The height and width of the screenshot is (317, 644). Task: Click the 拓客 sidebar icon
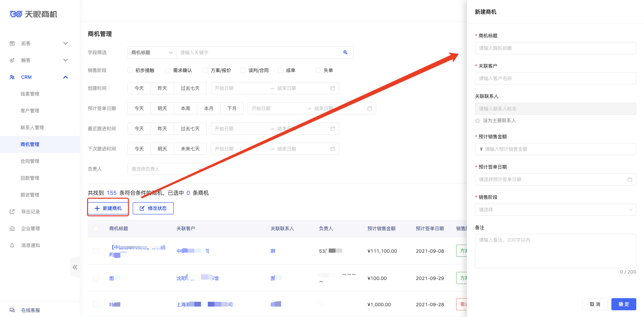tap(12, 43)
